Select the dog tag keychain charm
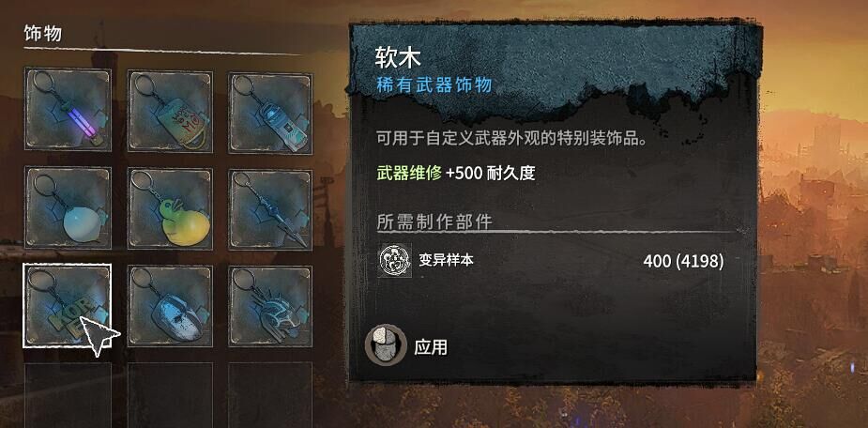 tap(170, 111)
